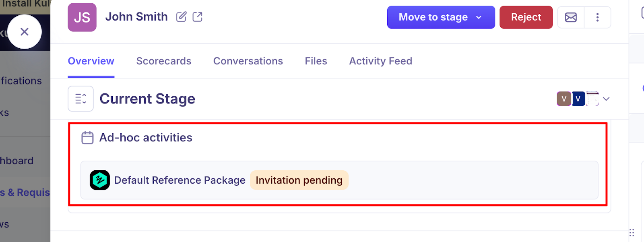Open the three-dot more options menu

[597, 17]
